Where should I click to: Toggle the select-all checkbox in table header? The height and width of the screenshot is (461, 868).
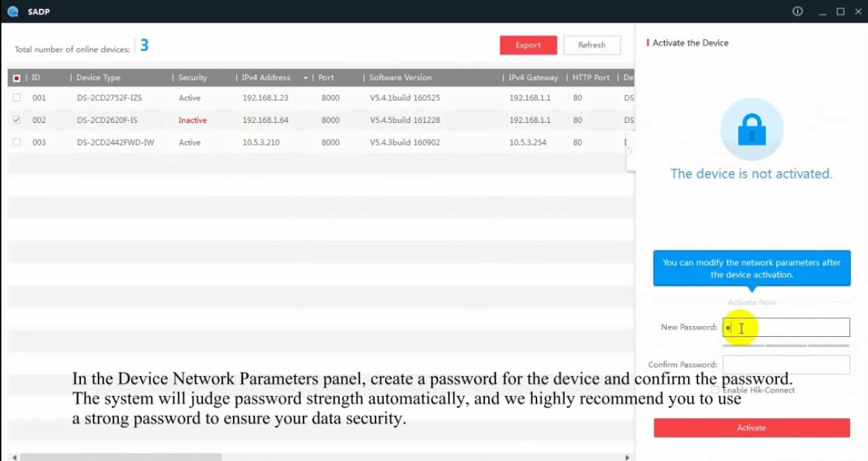[17, 78]
